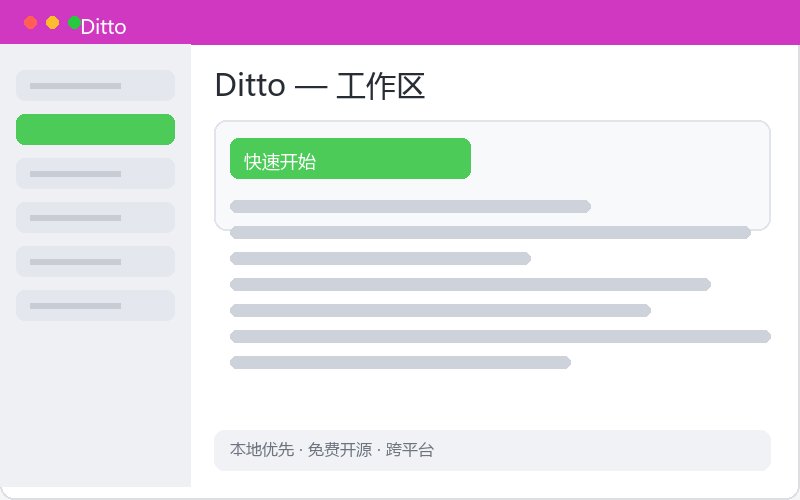800x500 pixels.
Task: Click the green 快速开始 button
Action: coord(350,159)
